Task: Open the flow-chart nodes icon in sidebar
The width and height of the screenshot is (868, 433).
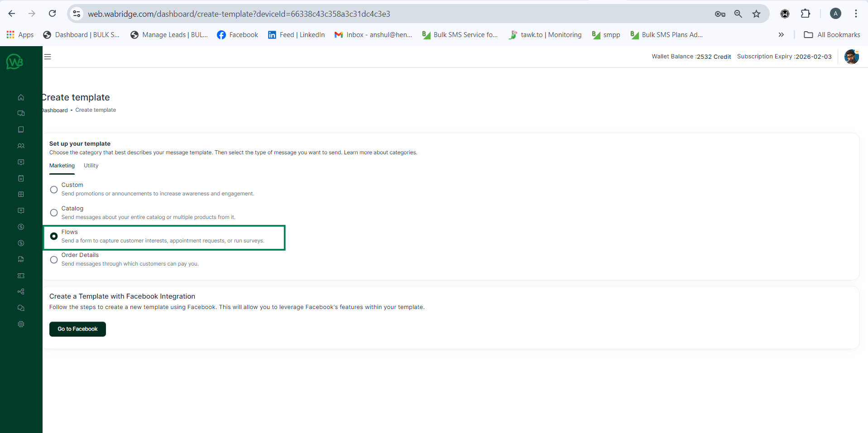Action: tap(21, 292)
